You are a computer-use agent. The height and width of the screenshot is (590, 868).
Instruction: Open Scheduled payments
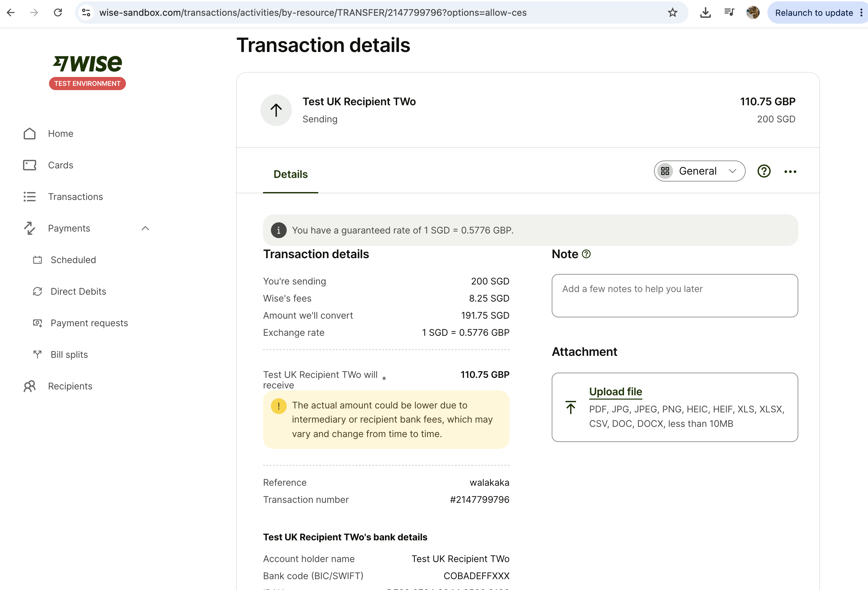pos(73,260)
